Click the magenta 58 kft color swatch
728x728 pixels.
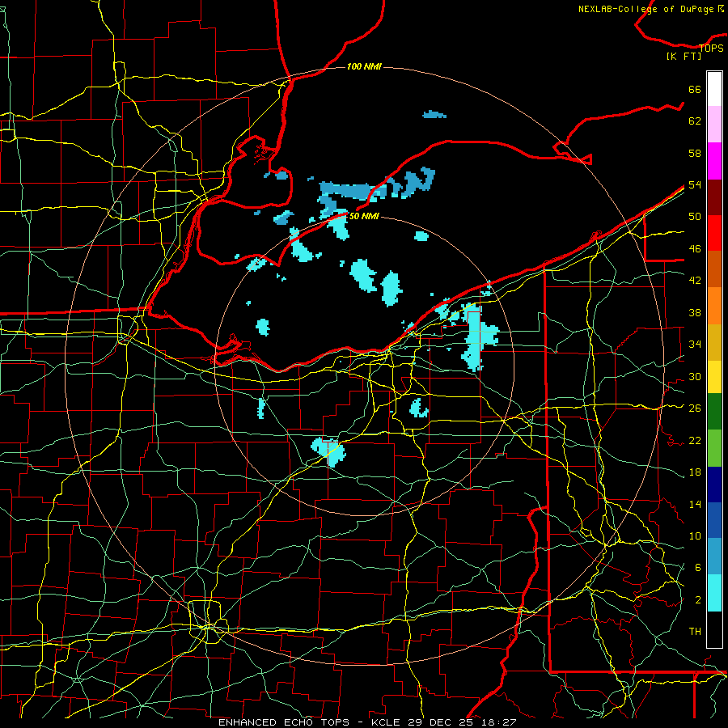tap(714, 161)
